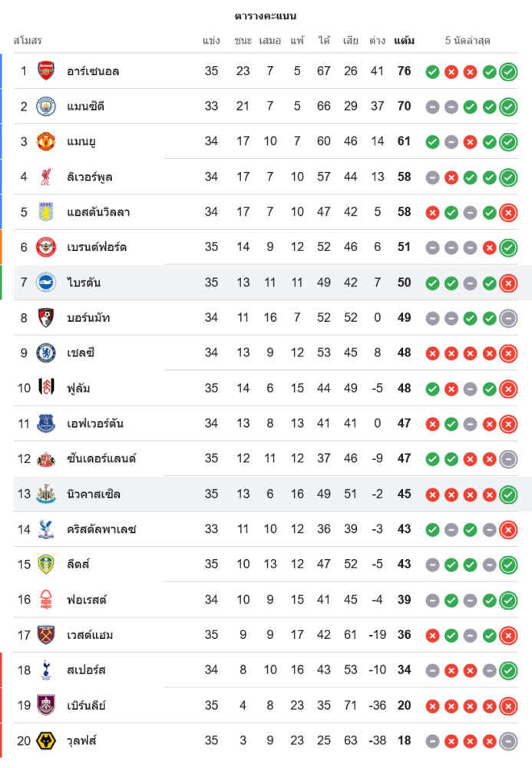
Task: Click the Chelsea club crest
Action: point(46,353)
